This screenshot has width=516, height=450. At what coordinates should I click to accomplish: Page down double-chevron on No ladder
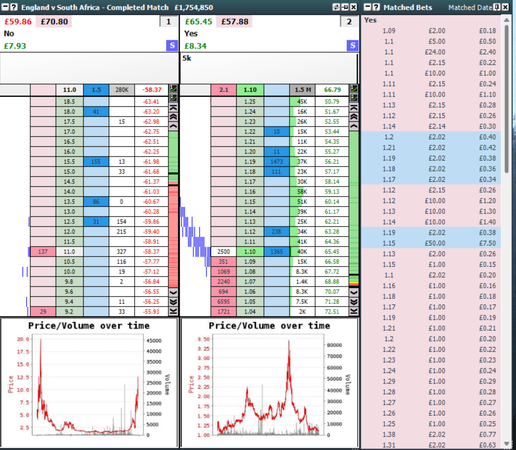pos(174,302)
